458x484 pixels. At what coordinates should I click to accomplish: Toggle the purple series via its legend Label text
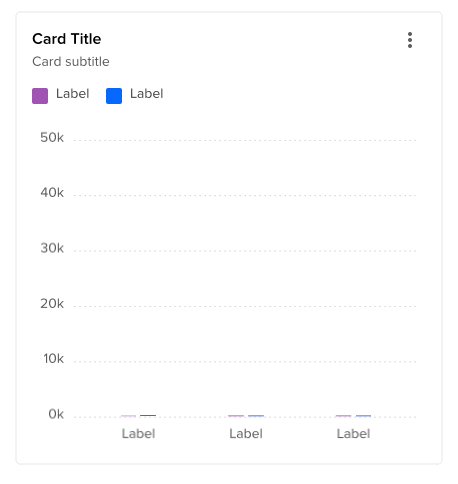click(x=73, y=94)
